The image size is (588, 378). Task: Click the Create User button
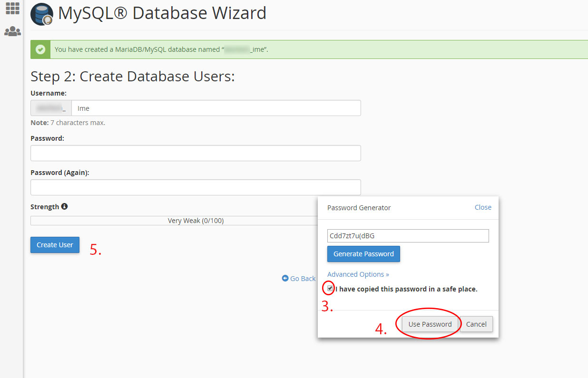(55, 245)
